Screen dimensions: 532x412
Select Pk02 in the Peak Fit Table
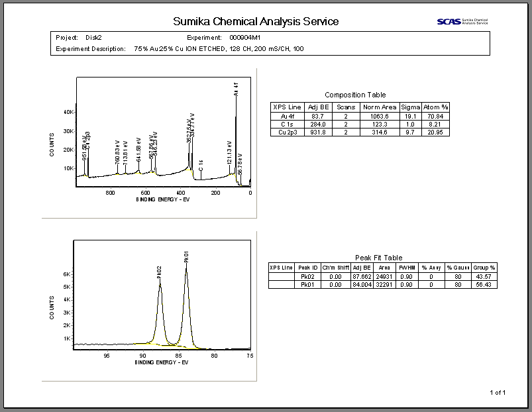tap(307, 277)
